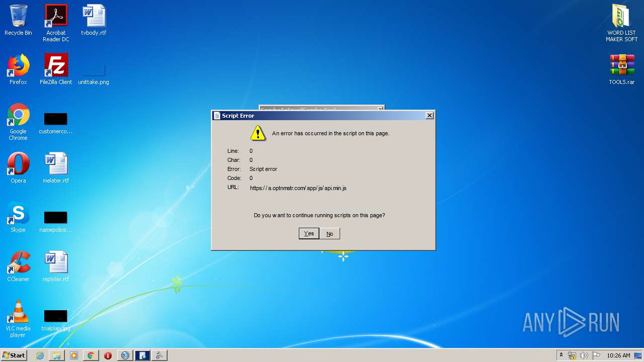Select replylas.rtf desktop file

pyautogui.click(x=56, y=266)
